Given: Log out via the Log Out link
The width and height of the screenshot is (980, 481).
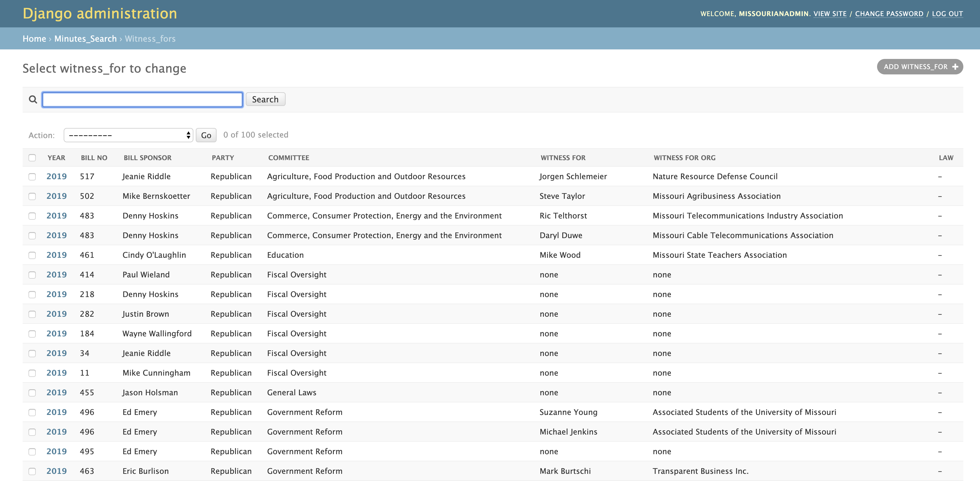Looking at the screenshot, I should 947,14.
